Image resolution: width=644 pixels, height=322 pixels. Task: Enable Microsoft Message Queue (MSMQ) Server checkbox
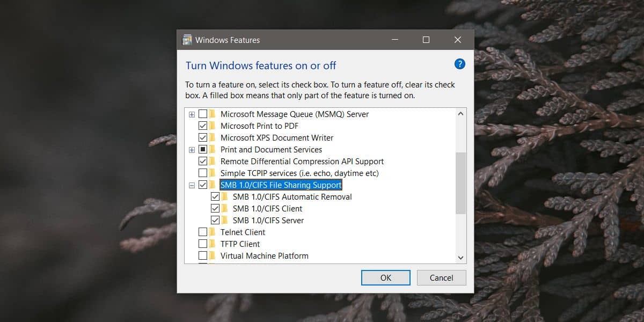pyautogui.click(x=203, y=114)
